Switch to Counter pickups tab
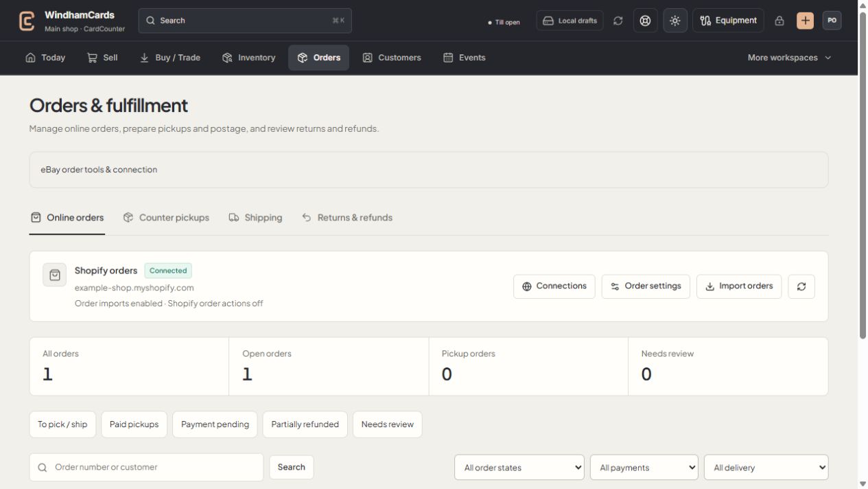Screen dimensions: 868x489 166,218
